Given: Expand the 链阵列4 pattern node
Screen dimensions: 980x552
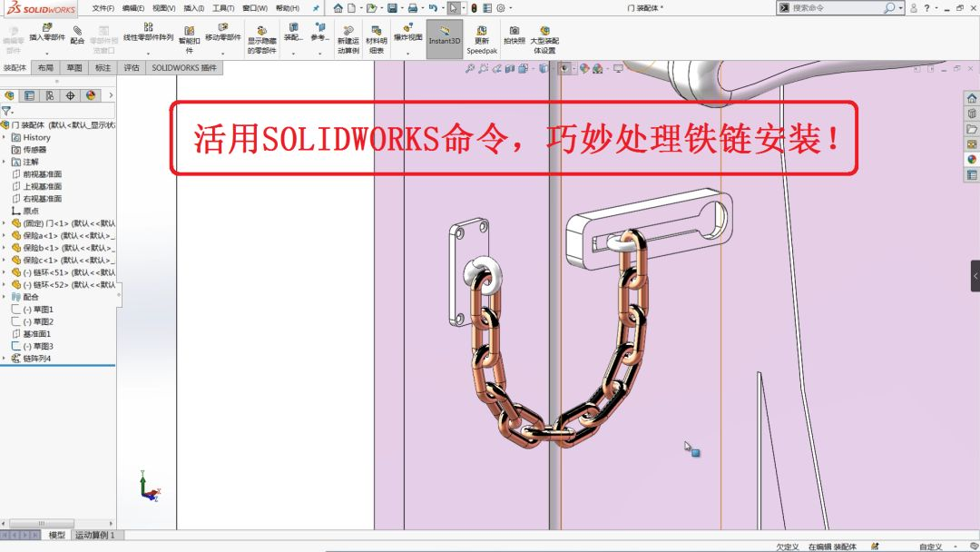Looking at the screenshot, I should pyautogui.click(x=5, y=359).
